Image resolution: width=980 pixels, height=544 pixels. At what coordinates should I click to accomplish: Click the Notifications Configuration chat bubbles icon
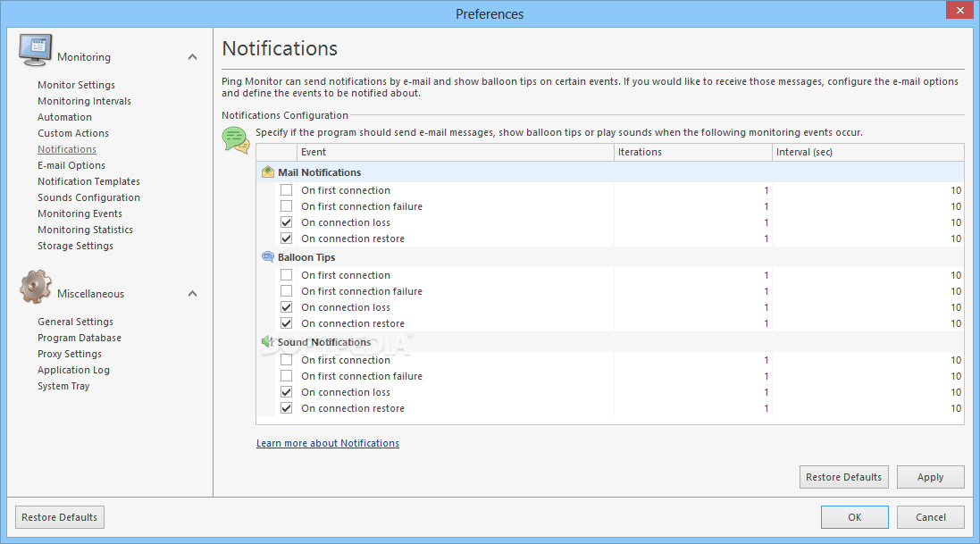coord(236,140)
